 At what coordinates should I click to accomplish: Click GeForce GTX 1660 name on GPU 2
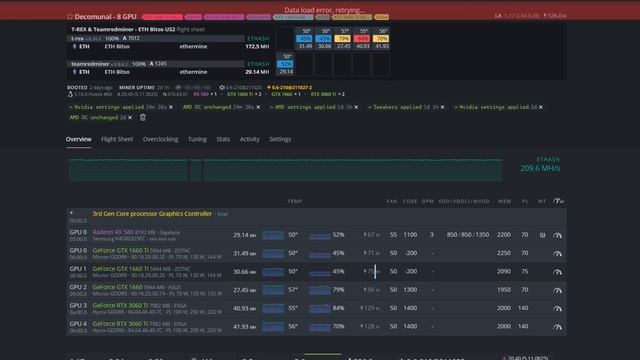[118, 287]
